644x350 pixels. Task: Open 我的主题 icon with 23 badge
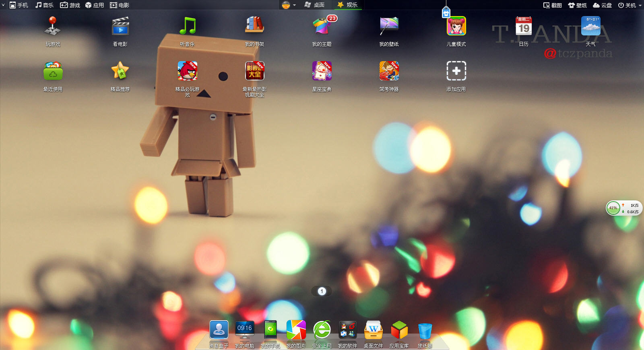(322, 26)
